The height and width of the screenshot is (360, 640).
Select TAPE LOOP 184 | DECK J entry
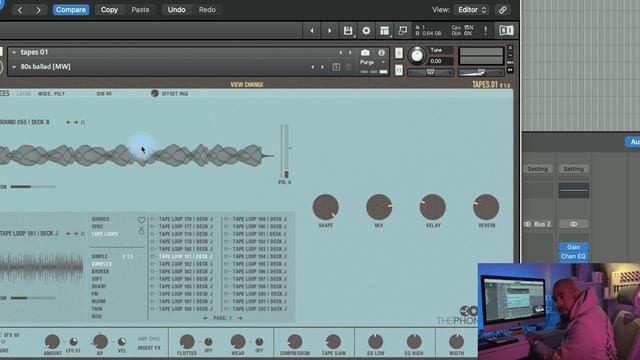click(185, 279)
